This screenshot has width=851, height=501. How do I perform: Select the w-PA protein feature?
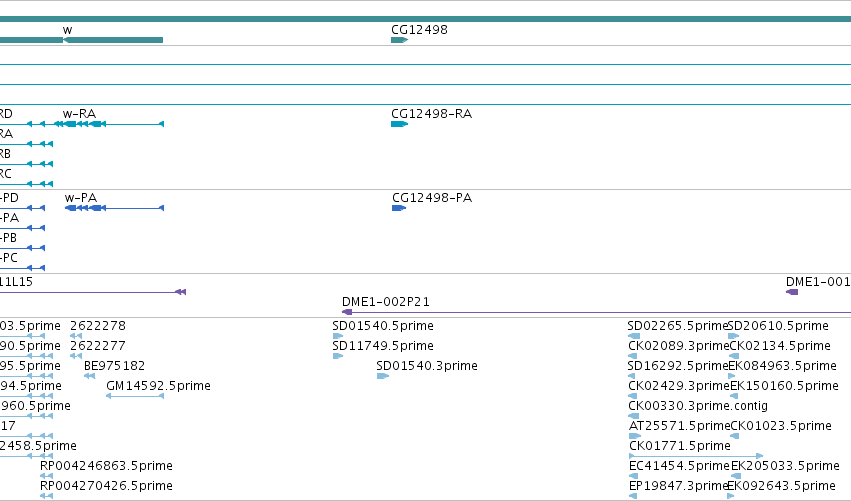coord(114,208)
